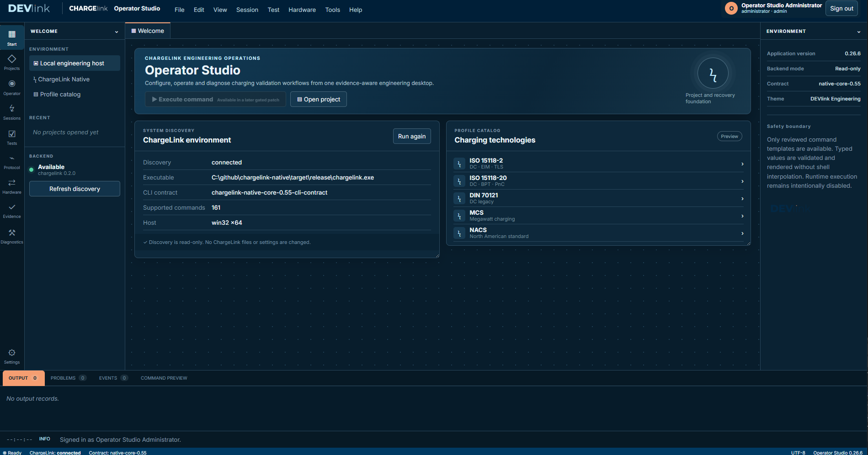Viewport: 868px width, 455px height.
Task: Open the Evidence sidebar icon
Action: click(x=12, y=211)
